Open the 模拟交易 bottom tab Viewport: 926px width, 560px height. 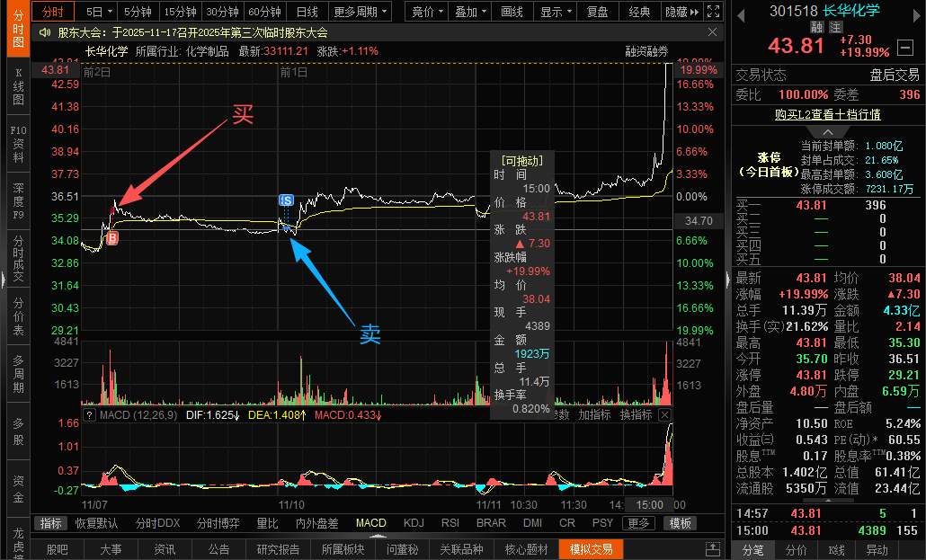[x=591, y=549]
